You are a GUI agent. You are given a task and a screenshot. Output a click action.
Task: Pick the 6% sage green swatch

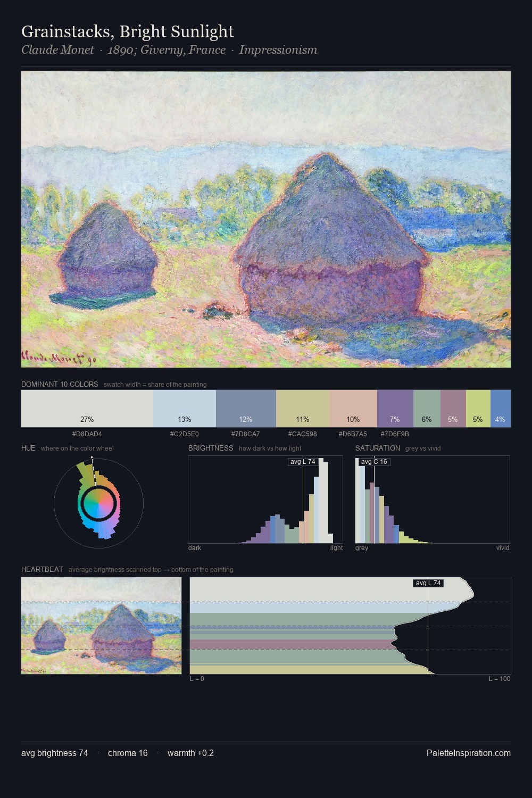pos(427,409)
